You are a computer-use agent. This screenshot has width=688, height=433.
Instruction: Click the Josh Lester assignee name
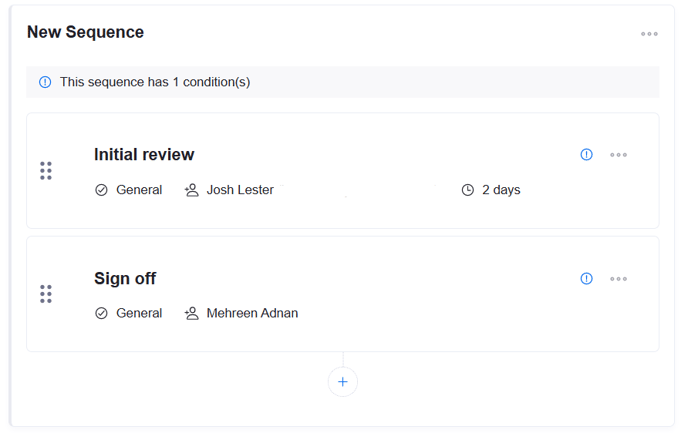(x=240, y=190)
